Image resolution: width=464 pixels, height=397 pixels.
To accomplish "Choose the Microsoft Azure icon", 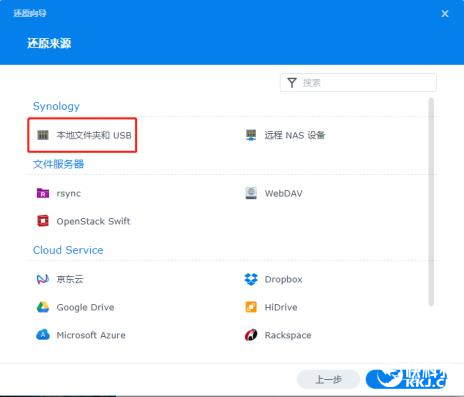I will [x=43, y=335].
